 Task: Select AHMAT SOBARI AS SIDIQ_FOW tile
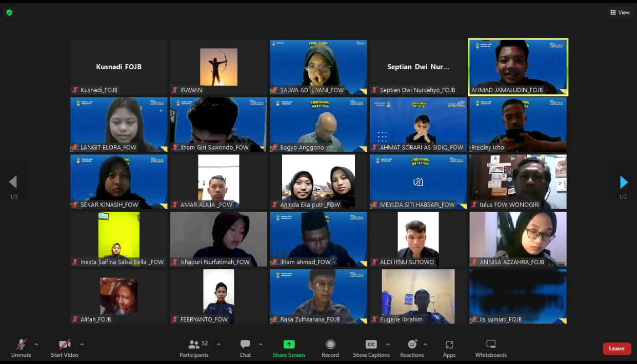[x=418, y=125]
